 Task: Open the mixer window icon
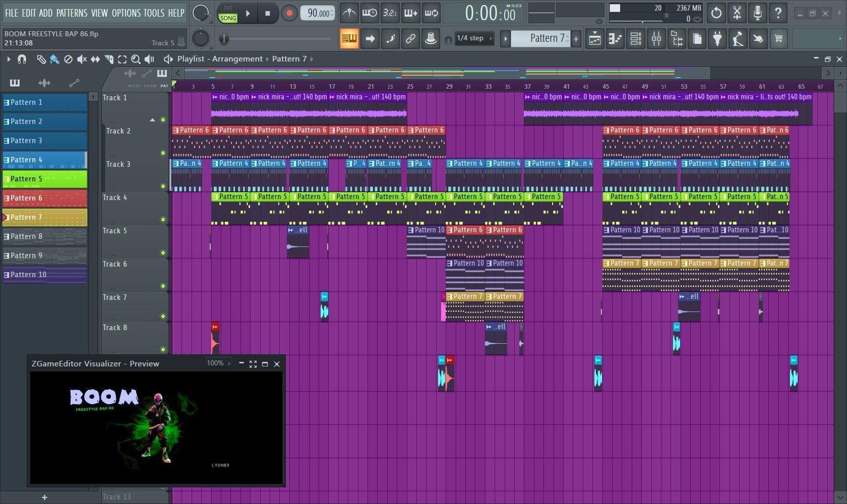[656, 38]
